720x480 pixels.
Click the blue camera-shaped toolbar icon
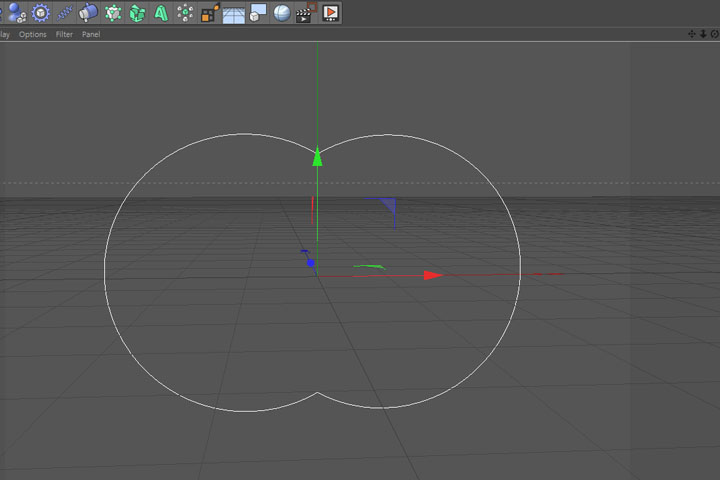(88, 12)
